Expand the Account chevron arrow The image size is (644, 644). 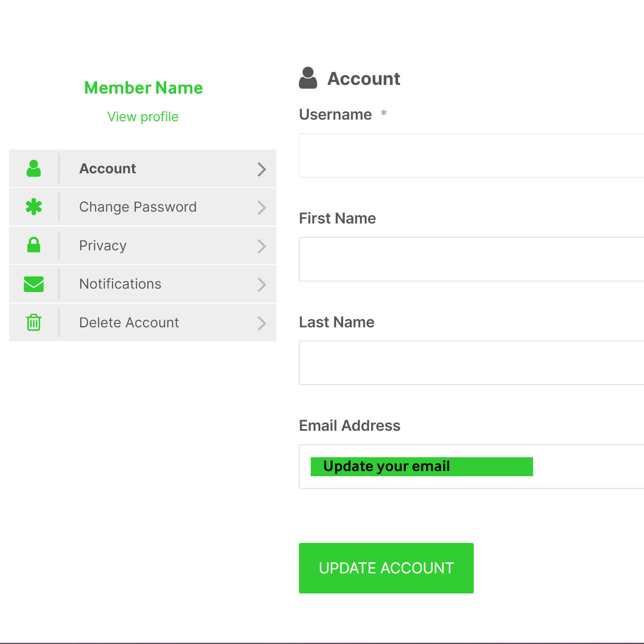pos(261,169)
